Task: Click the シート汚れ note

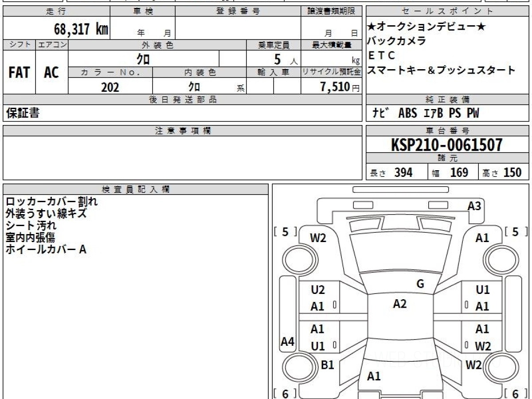Action: [x=31, y=225]
